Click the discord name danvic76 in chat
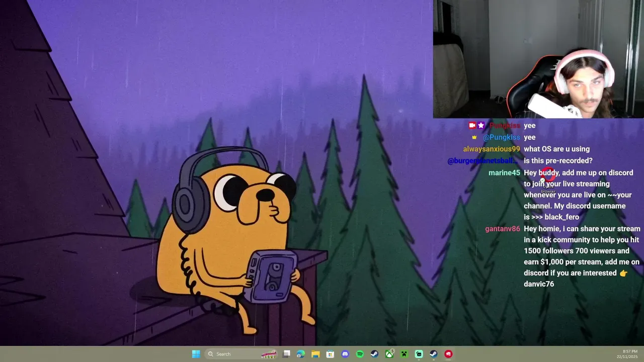Screen dimensions: 644x362 pos(539,284)
